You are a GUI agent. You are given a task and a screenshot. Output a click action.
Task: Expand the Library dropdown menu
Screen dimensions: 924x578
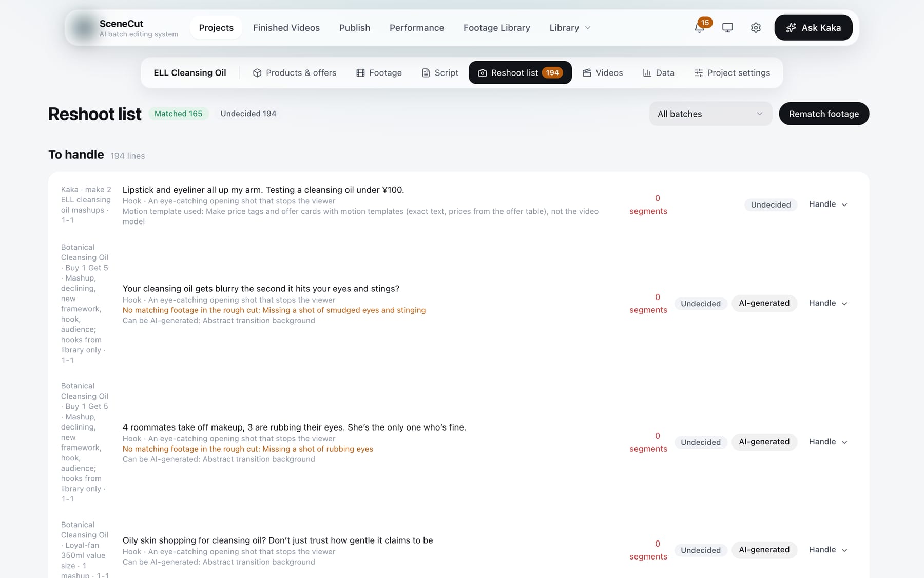pyautogui.click(x=570, y=28)
